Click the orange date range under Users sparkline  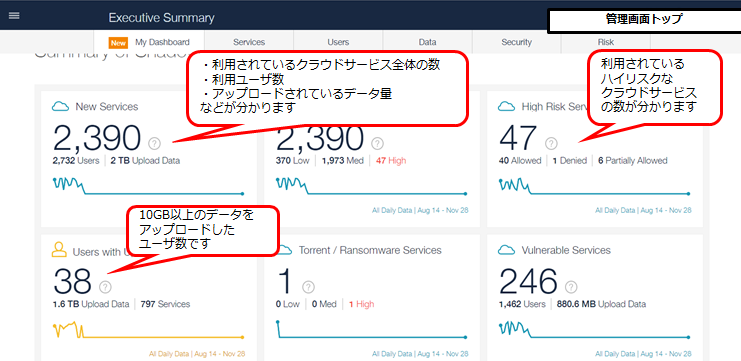197,353
